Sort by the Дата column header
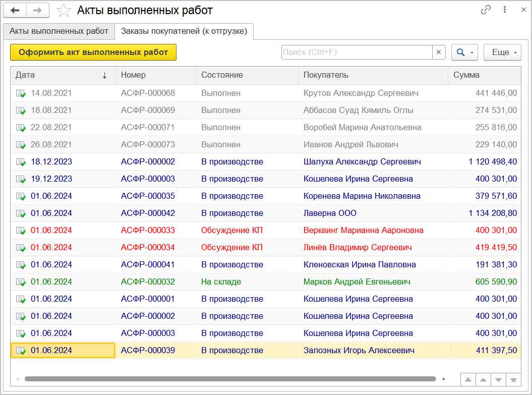 pos(61,75)
